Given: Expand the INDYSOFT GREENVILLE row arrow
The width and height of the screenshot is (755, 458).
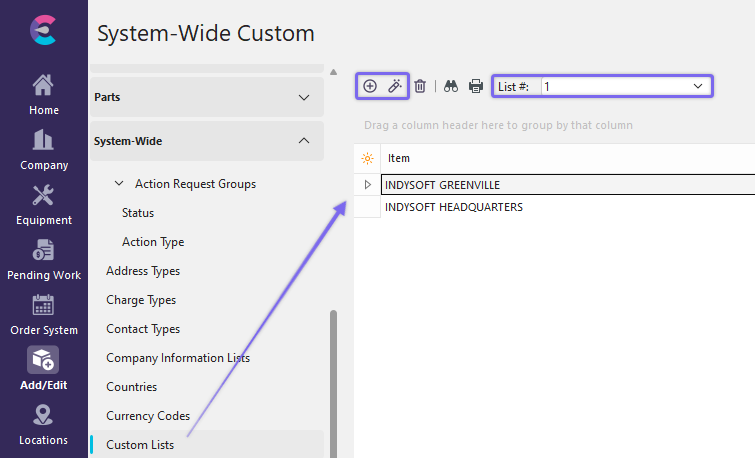Looking at the screenshot, I should [x=367, y=185].
